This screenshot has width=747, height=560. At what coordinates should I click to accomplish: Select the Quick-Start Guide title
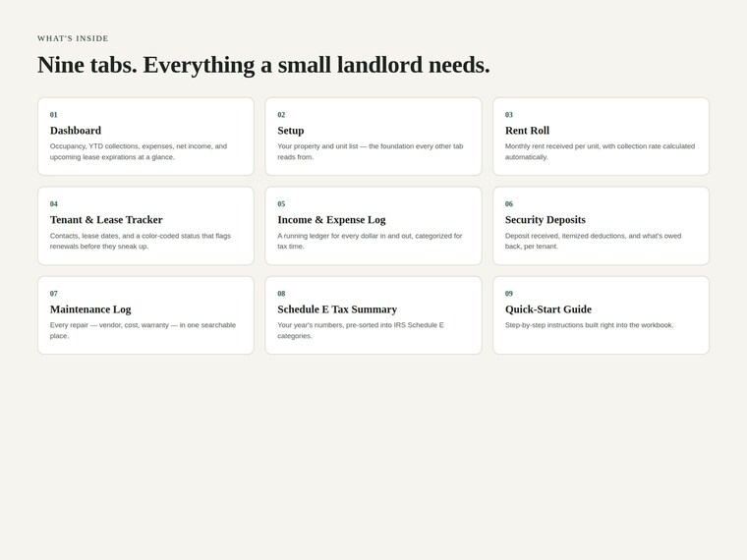[x=548, y=309]
